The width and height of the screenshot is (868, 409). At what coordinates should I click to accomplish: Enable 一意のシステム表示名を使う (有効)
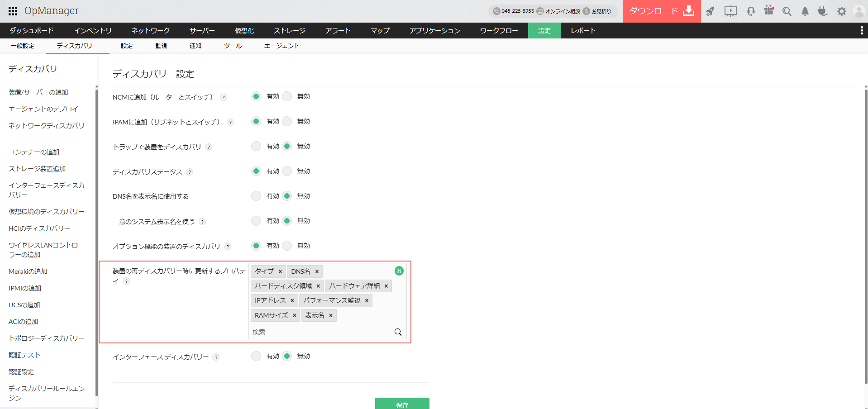click(x=256, y=221)
